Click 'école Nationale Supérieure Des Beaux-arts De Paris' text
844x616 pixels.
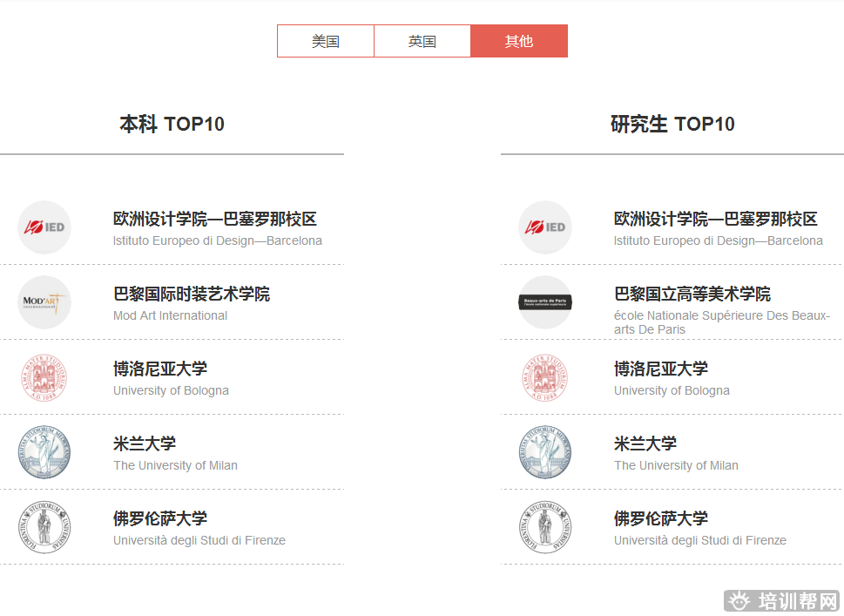pos(722,322)
